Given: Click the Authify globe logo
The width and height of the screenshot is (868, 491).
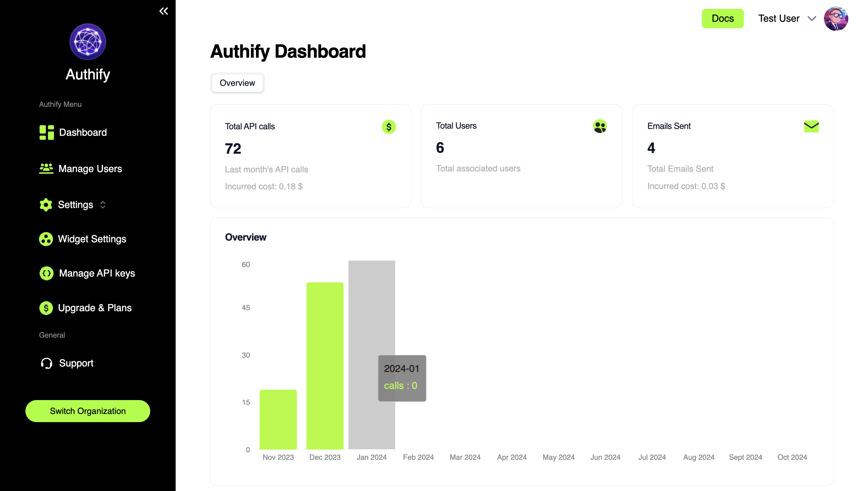Looking at the screenshot, I should click(x=88, y=42).
